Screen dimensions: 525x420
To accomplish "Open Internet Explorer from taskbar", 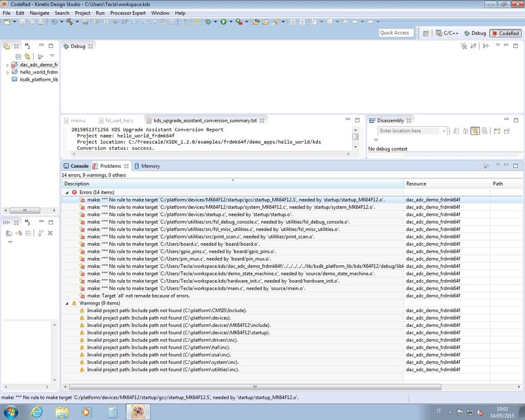I will 36,412.
